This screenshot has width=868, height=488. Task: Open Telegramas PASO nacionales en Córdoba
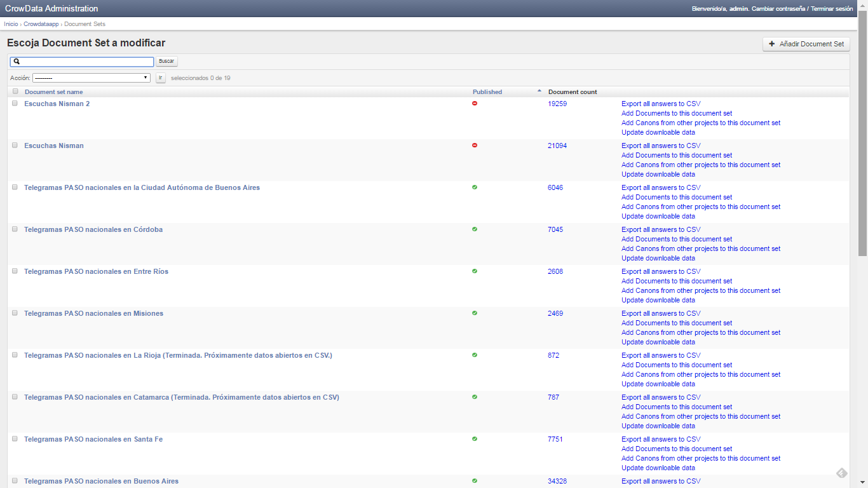pos(93,229)
